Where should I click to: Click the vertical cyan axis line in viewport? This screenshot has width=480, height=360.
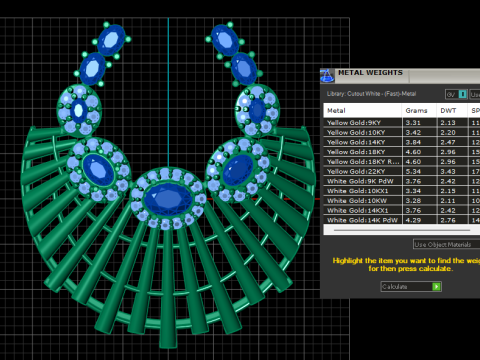pyautogui.click(x=168, y=92)
